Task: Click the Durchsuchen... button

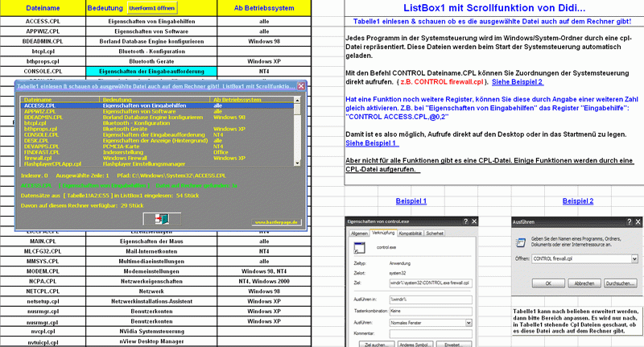Action: coord(621,283)
